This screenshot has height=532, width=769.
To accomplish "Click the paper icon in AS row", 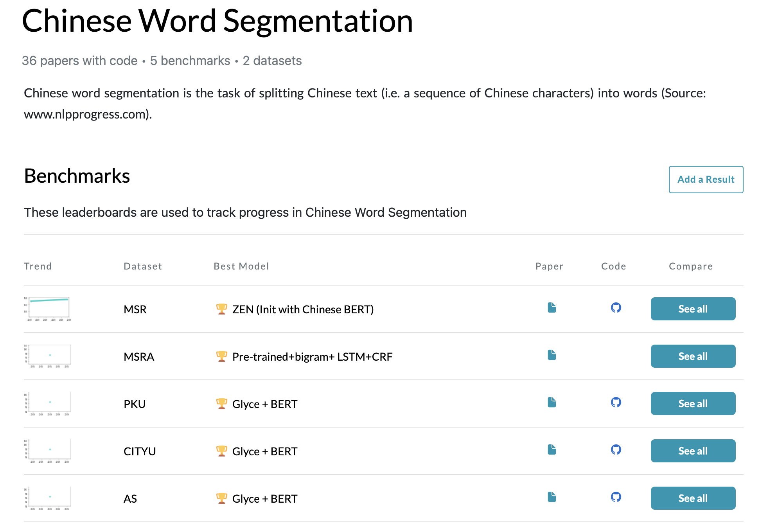I will (552, 497).
